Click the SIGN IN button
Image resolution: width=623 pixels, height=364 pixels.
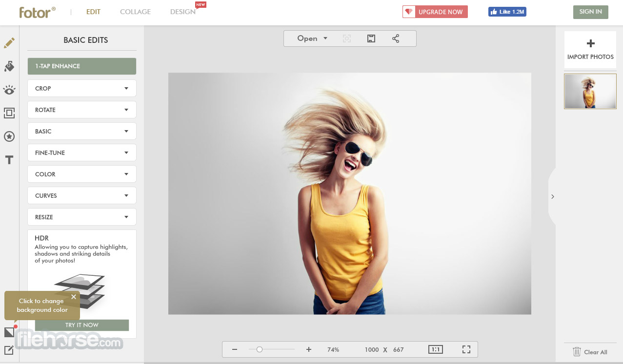pos(590,12)
